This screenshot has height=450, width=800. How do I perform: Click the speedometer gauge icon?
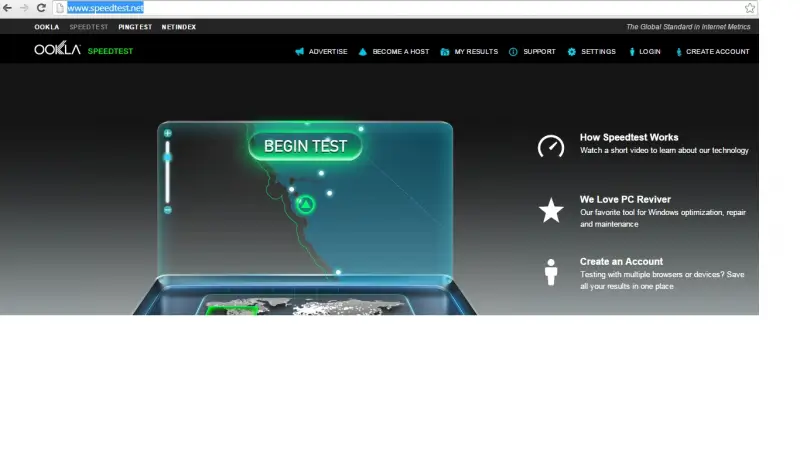551,146
